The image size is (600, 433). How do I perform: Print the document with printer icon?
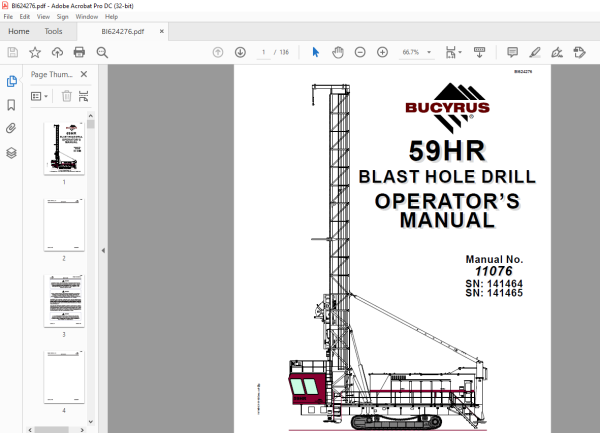[79, 52]
